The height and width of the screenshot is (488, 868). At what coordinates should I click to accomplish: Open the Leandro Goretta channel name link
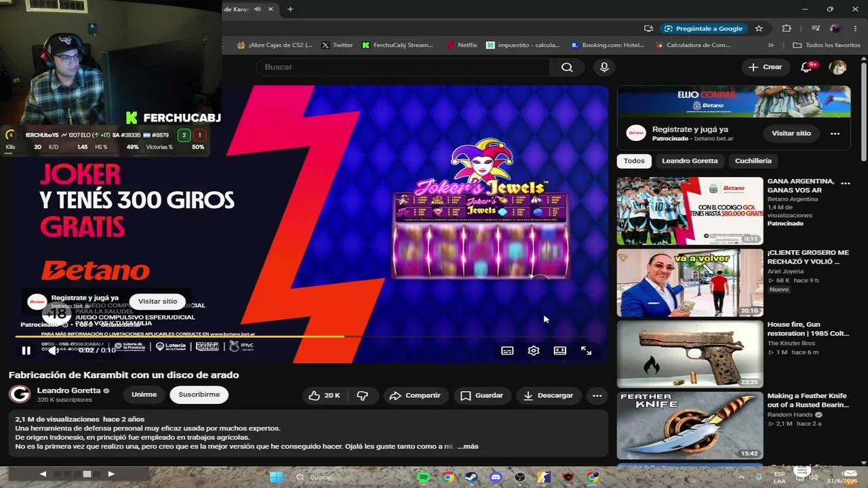(68, 390)
